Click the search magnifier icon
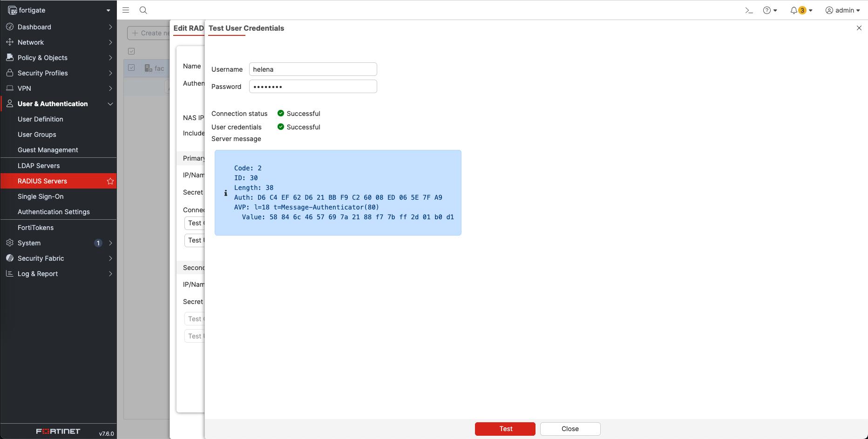 point(143,10)
